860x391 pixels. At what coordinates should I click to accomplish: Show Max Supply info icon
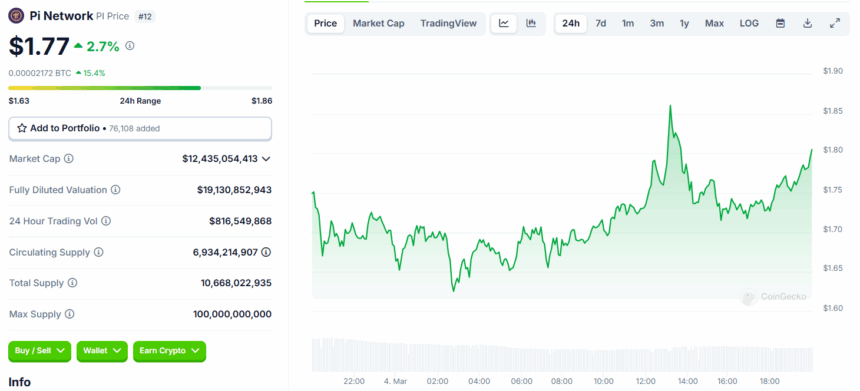click(70, 314)
